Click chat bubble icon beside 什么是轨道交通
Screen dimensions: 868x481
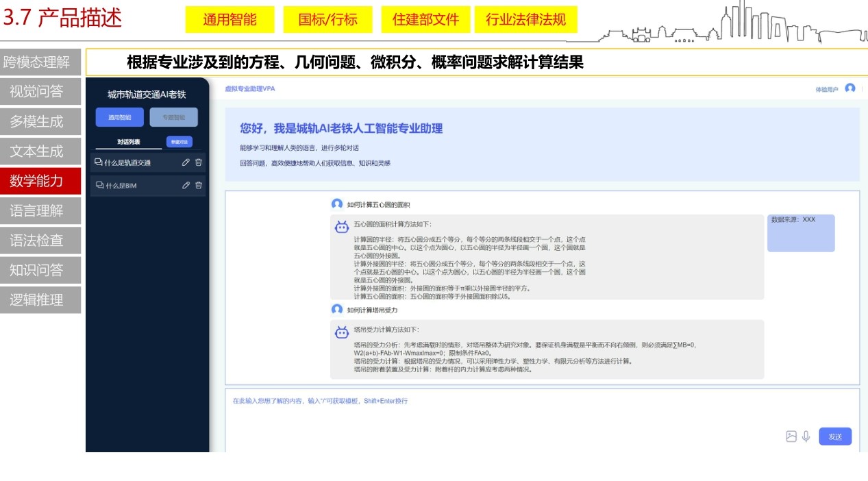click(98, 162)
